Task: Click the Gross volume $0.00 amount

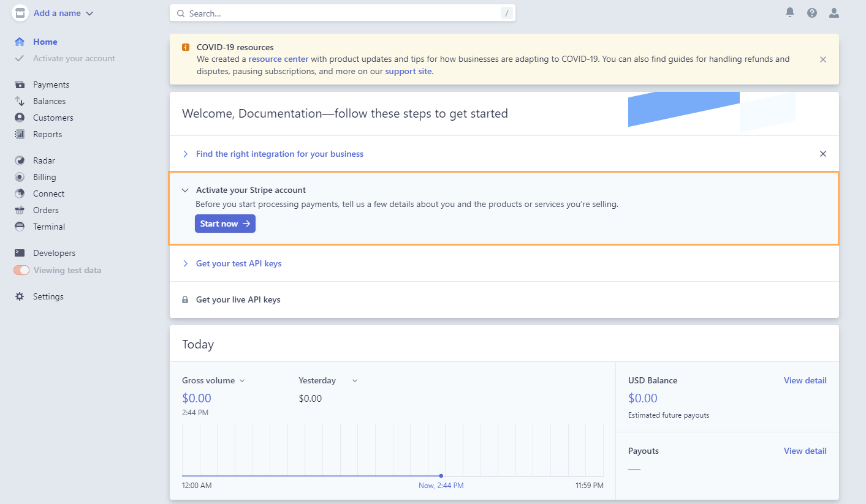Action: [x=197, y=398]
